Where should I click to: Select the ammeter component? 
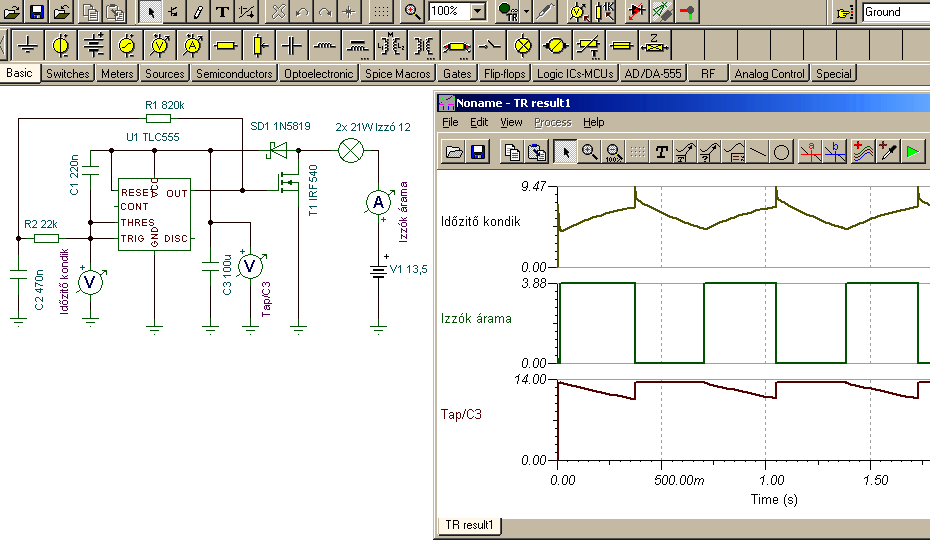click(193, 46)
